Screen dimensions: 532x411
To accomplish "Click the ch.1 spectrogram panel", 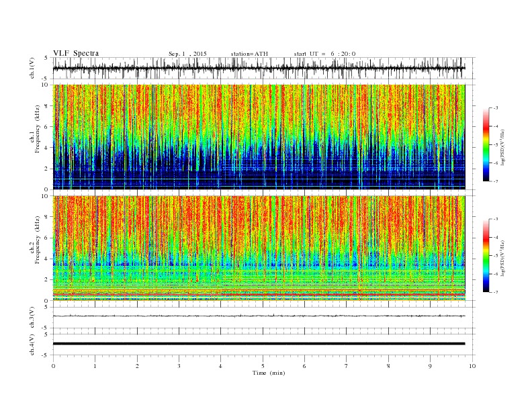I will tap(259, 137).
